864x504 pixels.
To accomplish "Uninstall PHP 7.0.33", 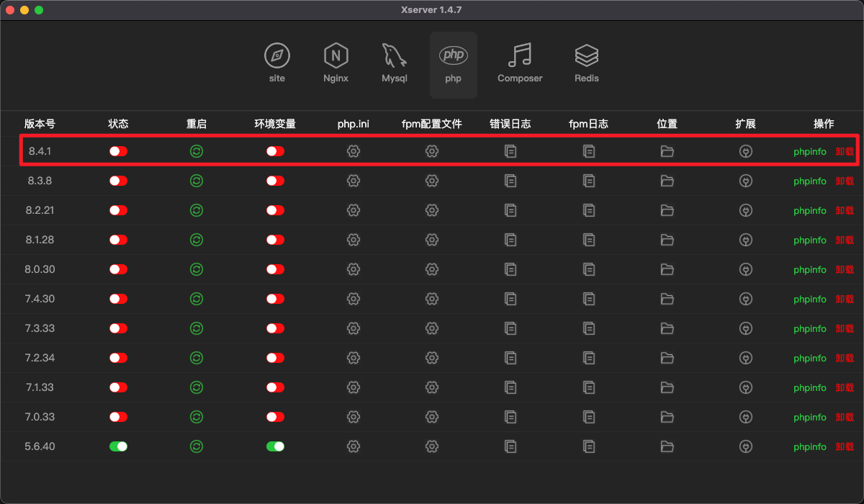I will point(845,418).
